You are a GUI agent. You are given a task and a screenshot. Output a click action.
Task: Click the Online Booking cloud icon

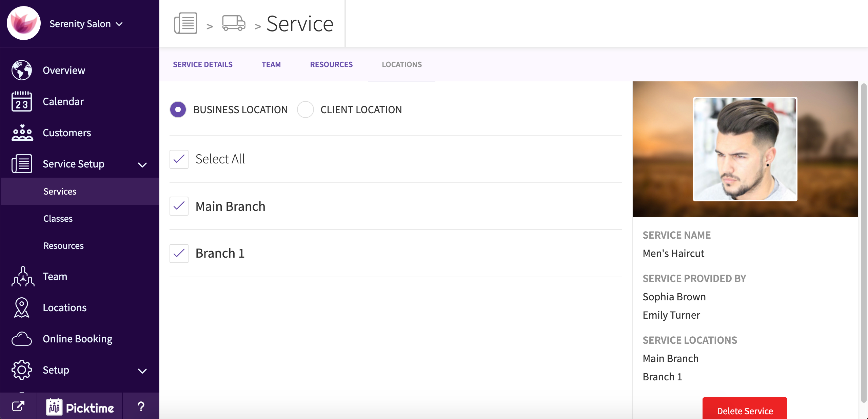click(22, 339)
